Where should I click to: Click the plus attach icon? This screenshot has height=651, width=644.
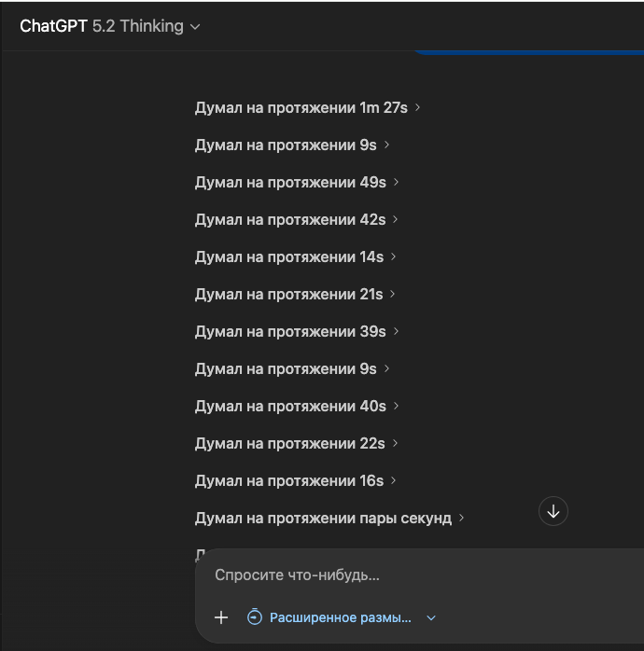(x=221, y=617)
